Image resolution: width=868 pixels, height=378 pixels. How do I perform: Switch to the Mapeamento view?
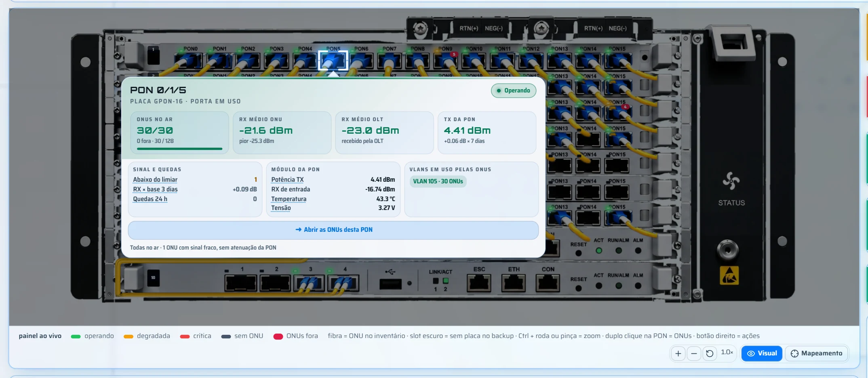(x=816, y=353)
